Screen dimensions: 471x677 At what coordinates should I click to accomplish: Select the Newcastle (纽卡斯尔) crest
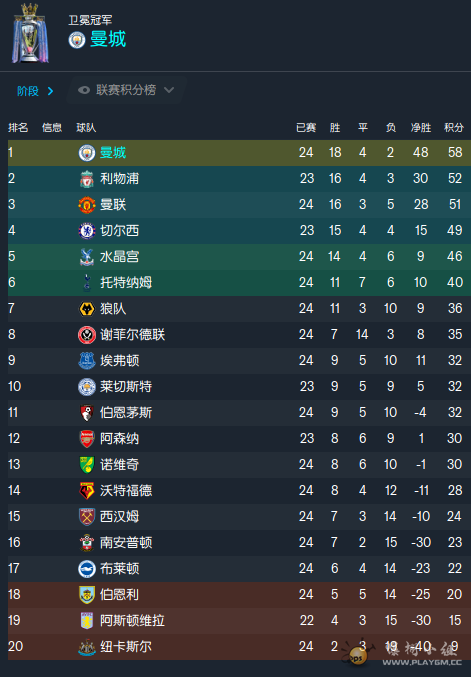87,647
